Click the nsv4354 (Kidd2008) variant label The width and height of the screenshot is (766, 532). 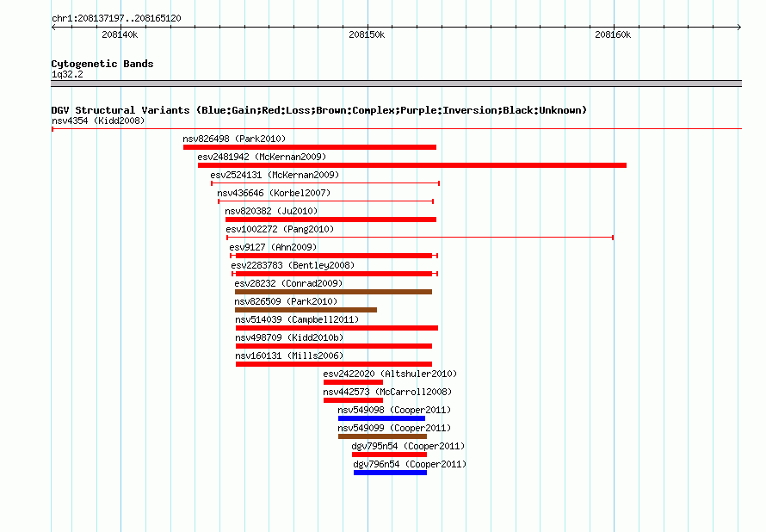[x=98, y=121]
